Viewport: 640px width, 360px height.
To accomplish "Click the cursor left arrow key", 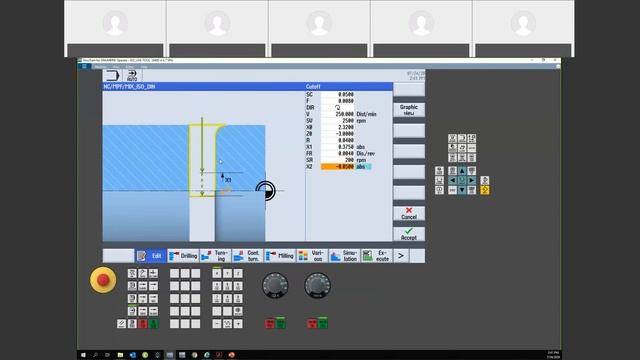I will pyautogui.click(x=452, y=180).
